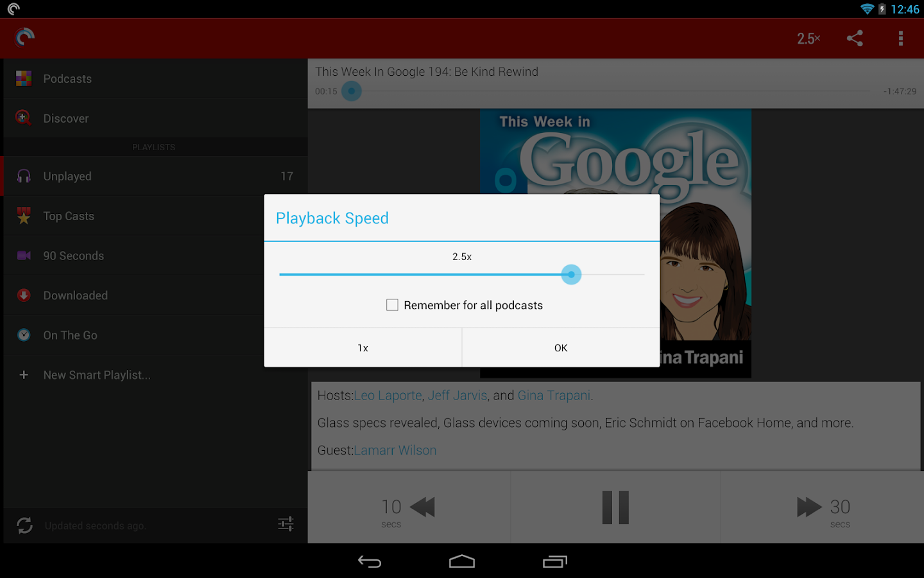924x578 pixels.
Task: Tap the Pocket Casts logo in the top bar
Action: [25, 38]
